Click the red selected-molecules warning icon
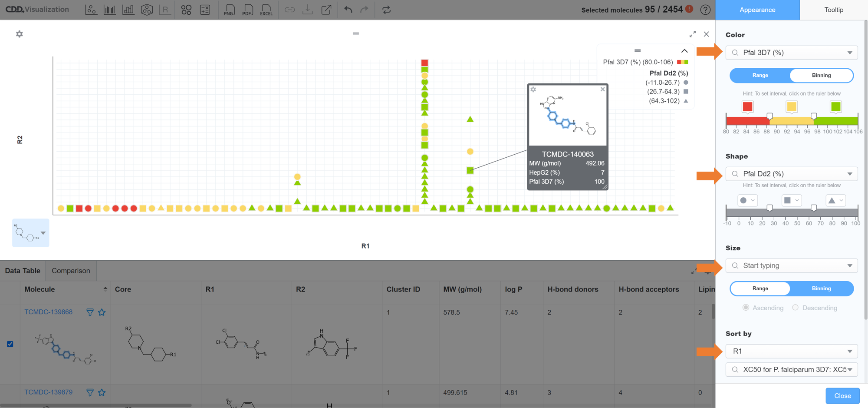868x408 pixels. point(689,9)
